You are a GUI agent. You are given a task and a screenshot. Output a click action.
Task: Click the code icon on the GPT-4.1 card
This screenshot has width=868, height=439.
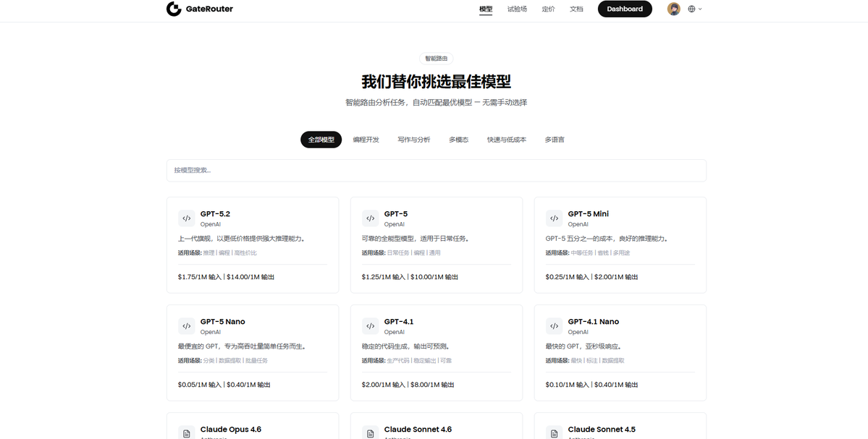(x=371, y=326)
